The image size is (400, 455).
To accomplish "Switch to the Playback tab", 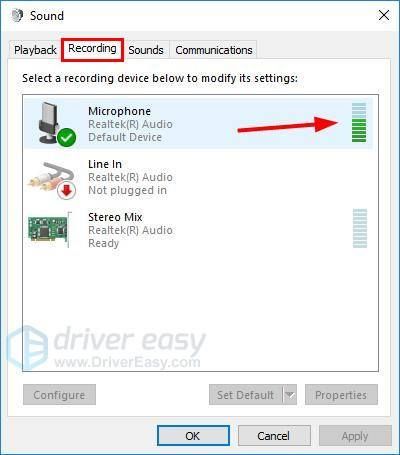I will click(x=35, y=50).
